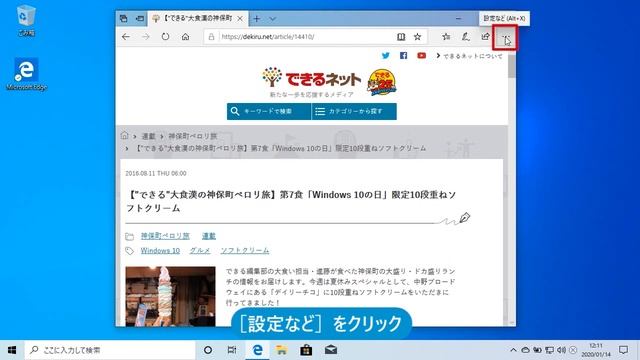Click the グルメ tag link

pyautogui.click(x=200, y=251)
